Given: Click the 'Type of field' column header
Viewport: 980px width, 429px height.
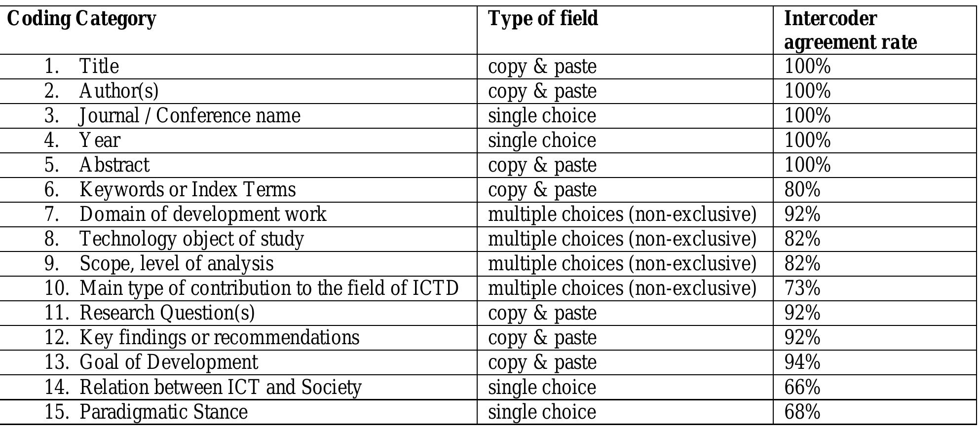Looking at the screenshot, I should click(x=543, y=19).
